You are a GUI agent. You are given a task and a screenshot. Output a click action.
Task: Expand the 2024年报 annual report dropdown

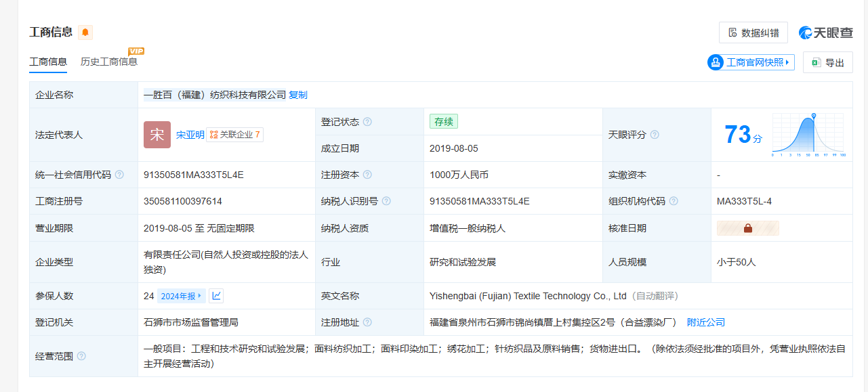tap(181, 296)
